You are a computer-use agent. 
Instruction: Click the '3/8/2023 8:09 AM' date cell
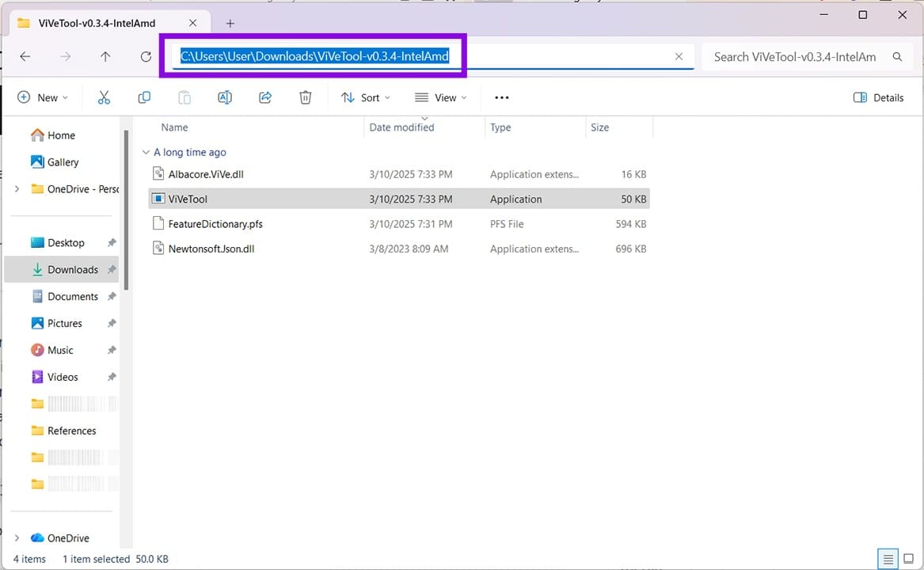pyautogui.click(x=409, y=249)
